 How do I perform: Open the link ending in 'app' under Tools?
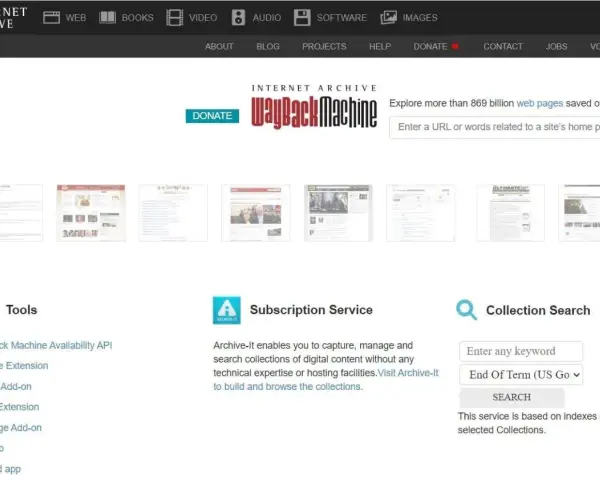(x=10, y=469)
